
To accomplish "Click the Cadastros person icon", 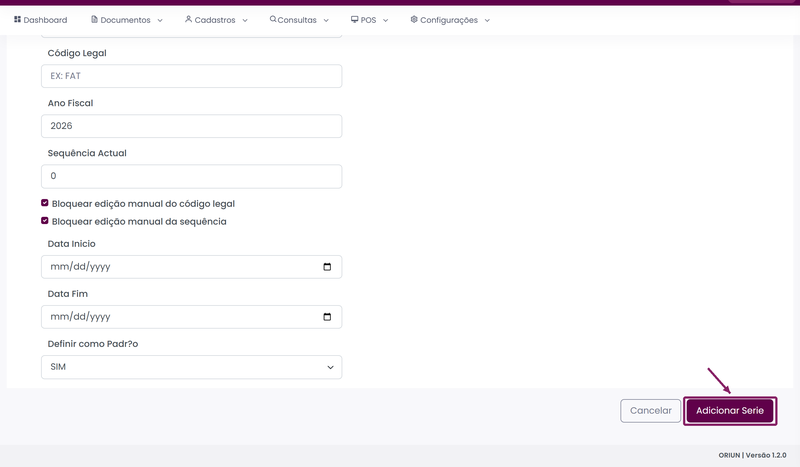I will 188,19.
